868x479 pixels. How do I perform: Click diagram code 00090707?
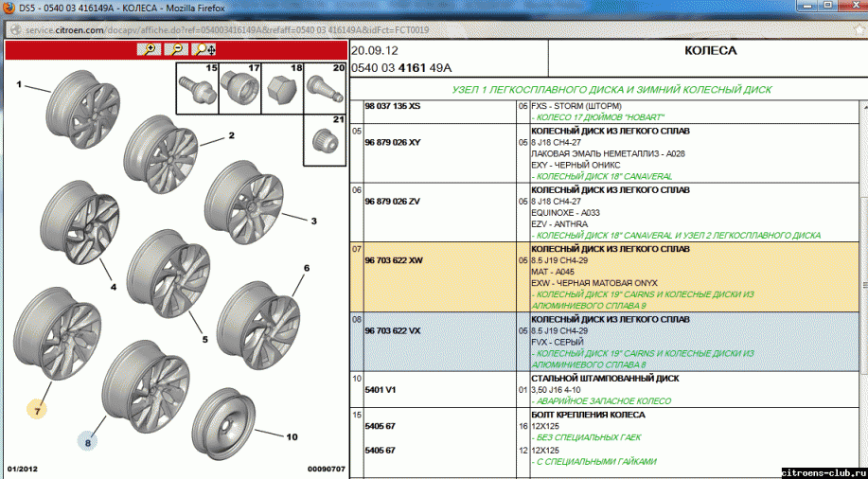326,469
